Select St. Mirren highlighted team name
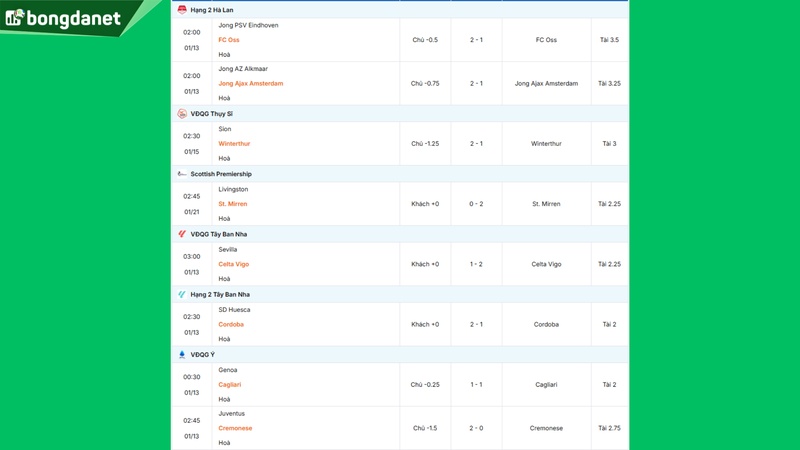 pos(232,204)
